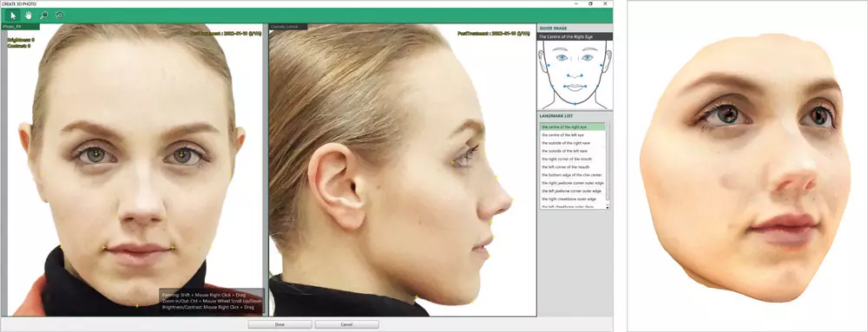Click the Cancel button

click(x=347, y=324)
